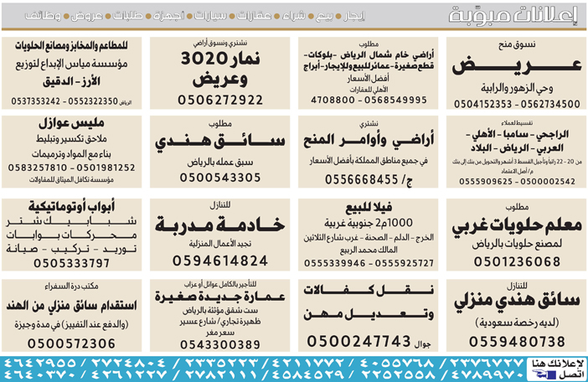Click the نقل كفالات headline
The image size is (588, 382).
(369, 291)
